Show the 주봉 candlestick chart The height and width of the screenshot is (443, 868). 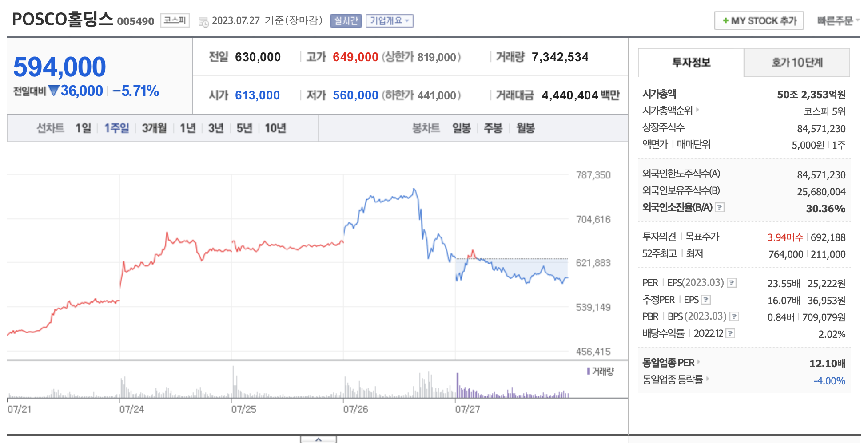(493, 128)
